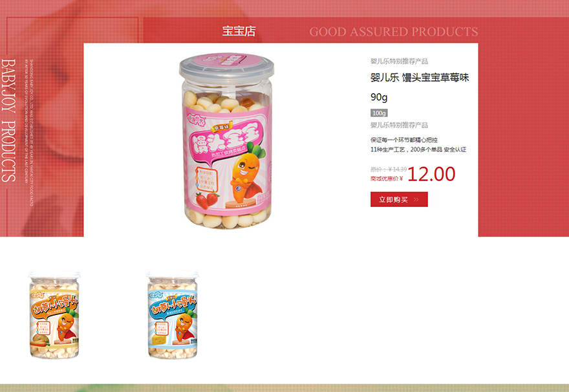The image size is (569, 392).
Task: Click the 90g weight text
Action: tap(379, 97)
